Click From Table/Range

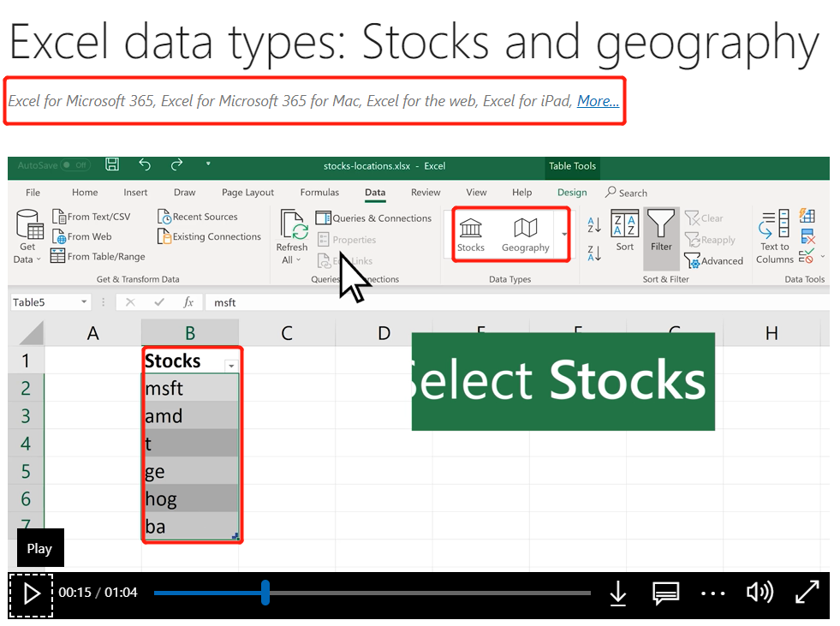pyautogui.click(x=98, y=256)
